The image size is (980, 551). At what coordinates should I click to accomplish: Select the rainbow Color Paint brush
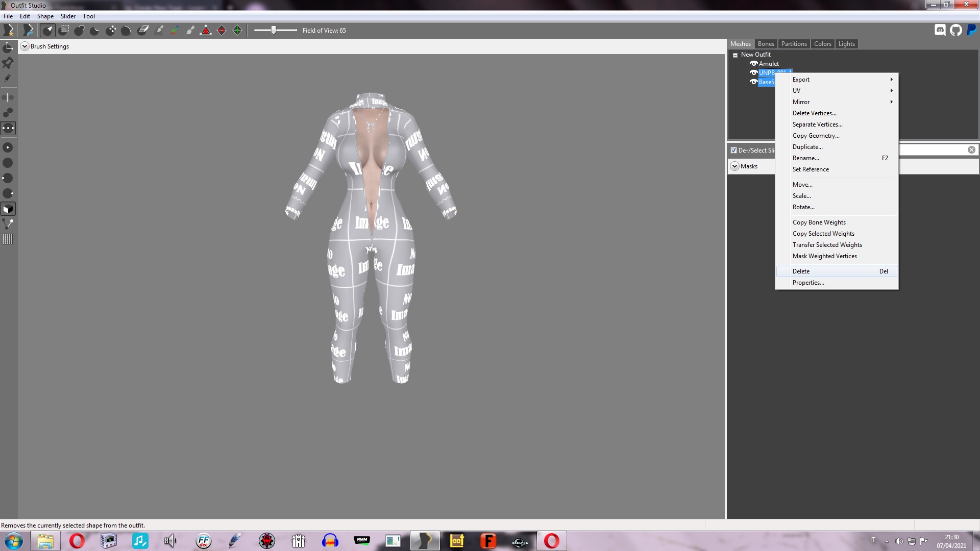[175, 31]
